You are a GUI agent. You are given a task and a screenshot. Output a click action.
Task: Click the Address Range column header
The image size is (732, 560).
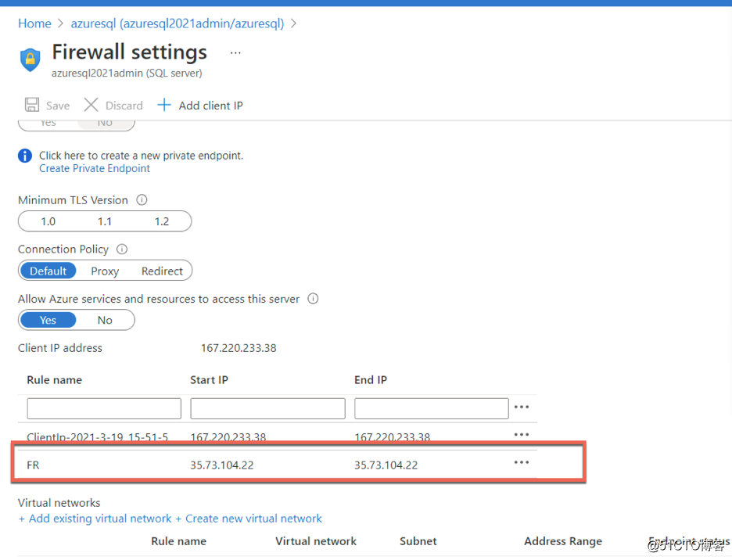[x=563, y=541]
